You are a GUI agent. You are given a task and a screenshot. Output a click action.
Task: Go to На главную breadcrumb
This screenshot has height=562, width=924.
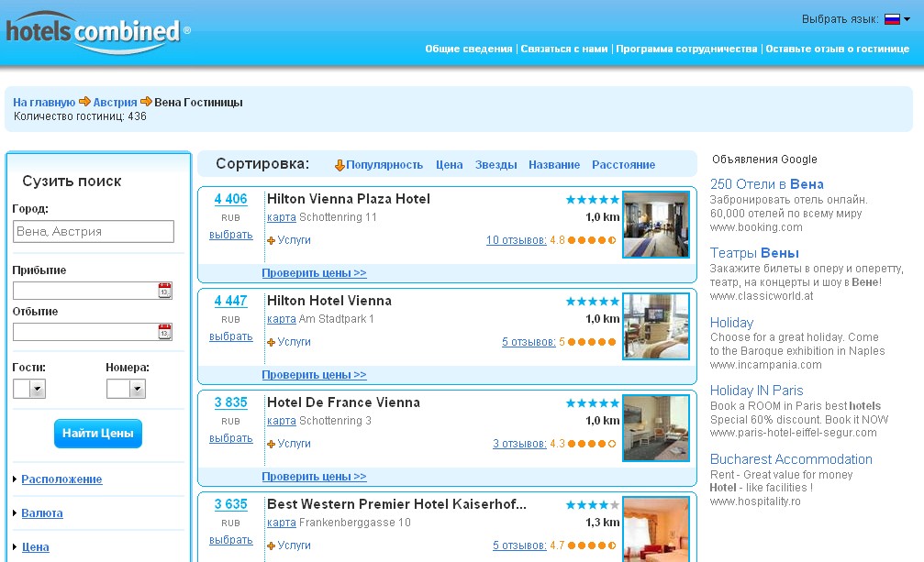pyautogui.click(x=44, y=103)
